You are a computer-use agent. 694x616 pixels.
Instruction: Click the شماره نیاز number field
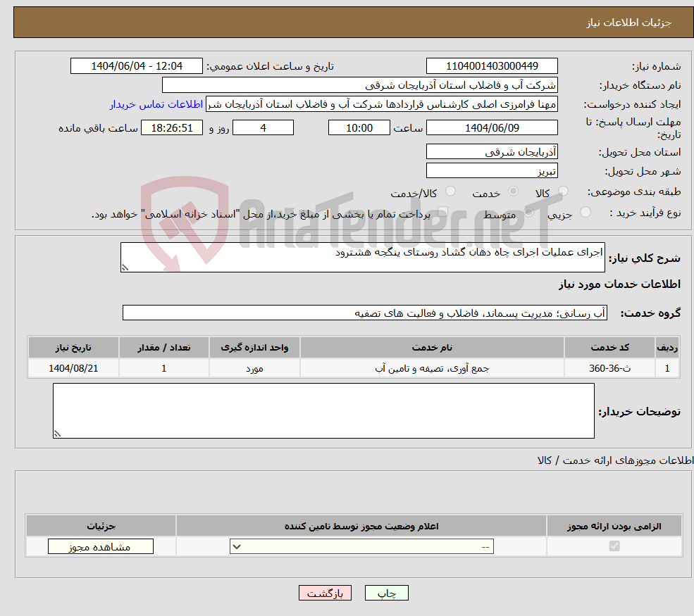491,65
